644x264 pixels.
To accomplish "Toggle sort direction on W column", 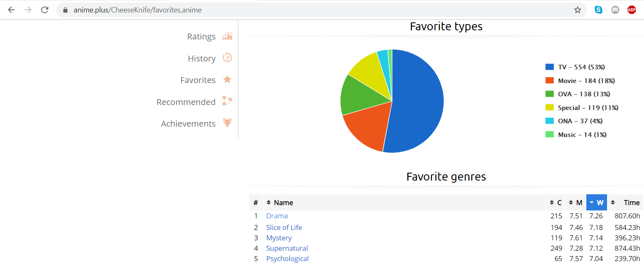I will point(597,203).
